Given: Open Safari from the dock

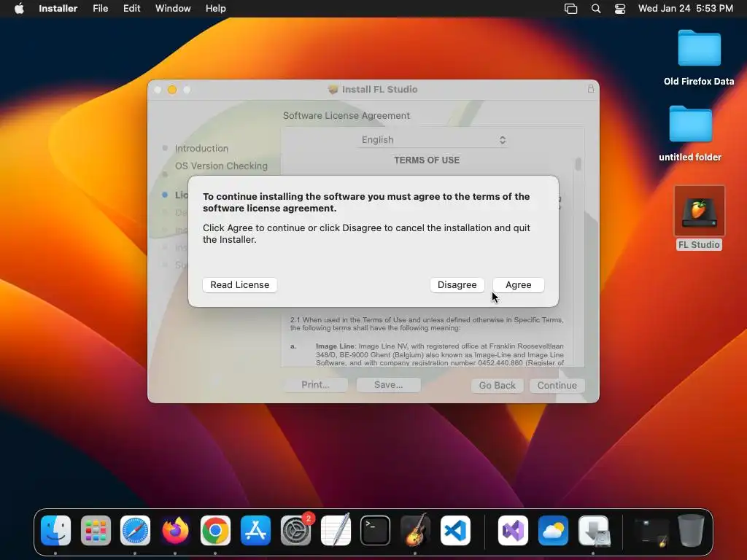Looking at the screenshot, I should [135, 531].
